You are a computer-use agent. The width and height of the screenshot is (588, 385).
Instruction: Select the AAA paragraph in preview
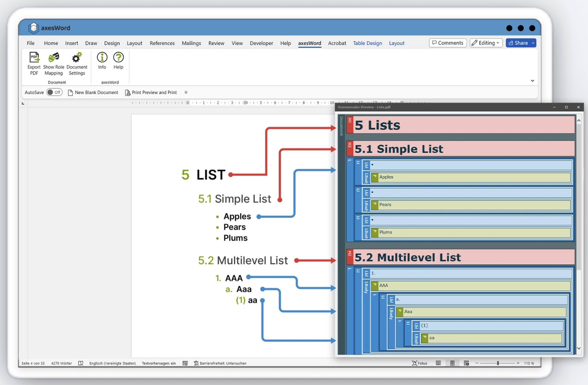[470, 285]
